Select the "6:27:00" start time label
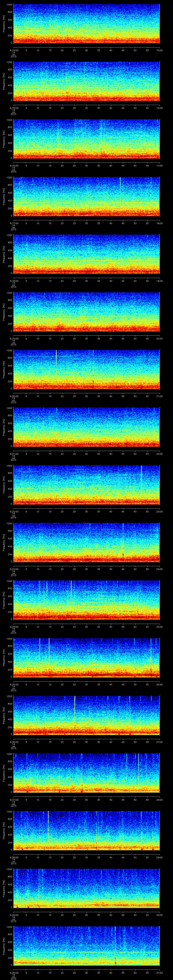This screenshot has height=980, width=173. point(14,799)
